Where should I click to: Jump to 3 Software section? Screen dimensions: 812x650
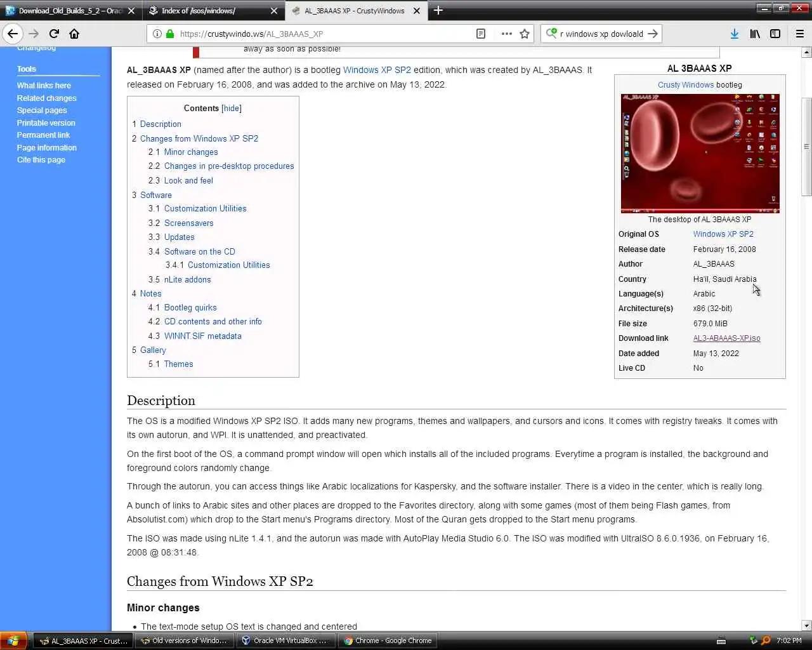[152, 196]
